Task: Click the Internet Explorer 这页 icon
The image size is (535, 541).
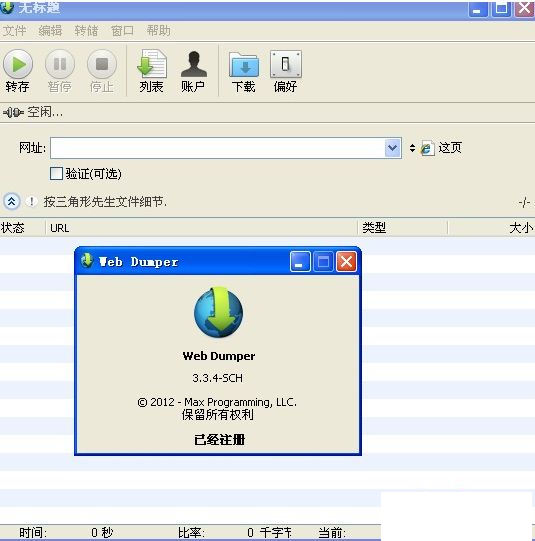Action: (427, 148)
